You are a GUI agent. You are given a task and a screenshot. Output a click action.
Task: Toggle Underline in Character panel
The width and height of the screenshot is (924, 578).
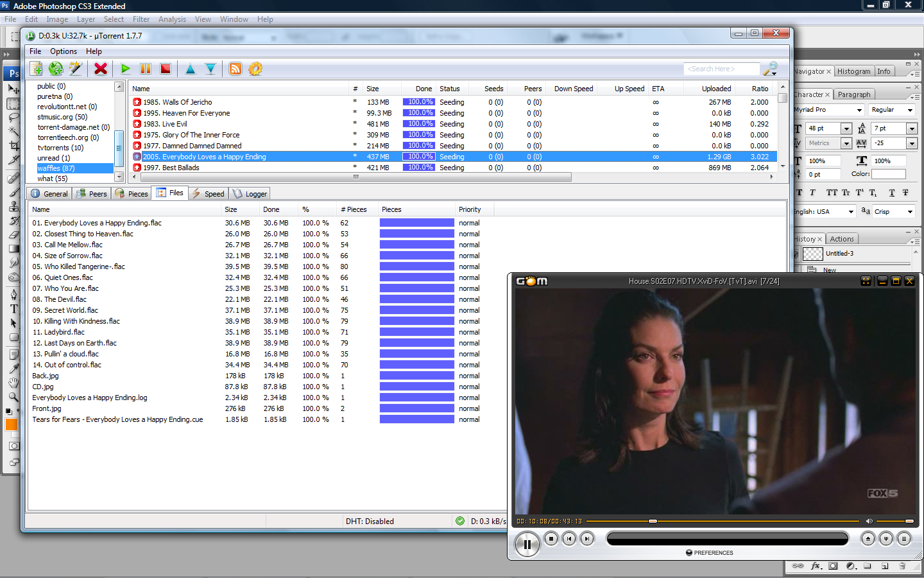click(892, 193)
